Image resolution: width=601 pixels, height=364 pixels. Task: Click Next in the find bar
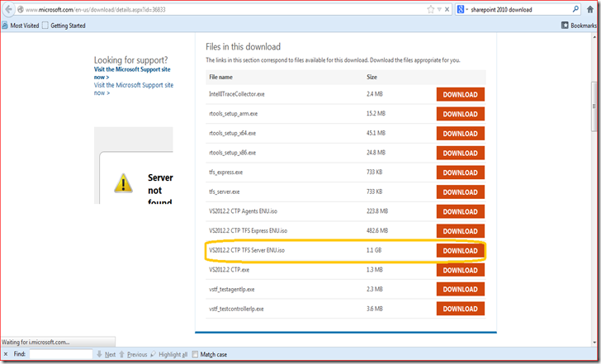pyautogui.click(x=106, y=354)
